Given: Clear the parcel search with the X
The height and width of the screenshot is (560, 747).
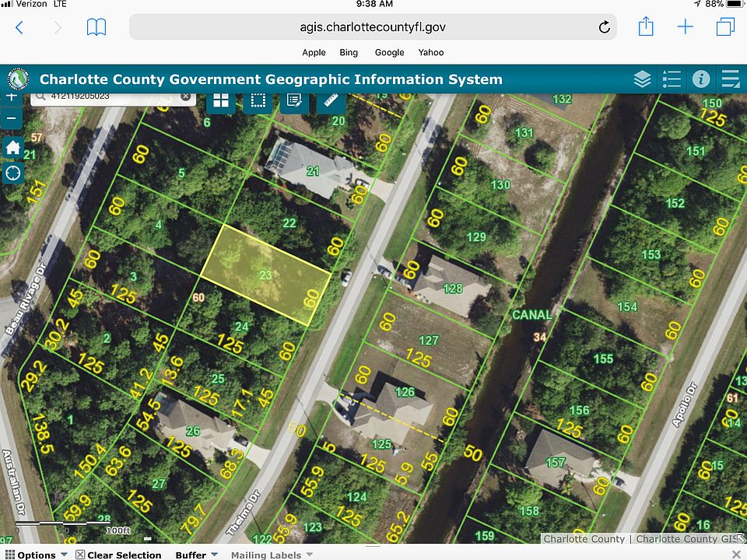Looking at the screenshot, I should (185, 96).
